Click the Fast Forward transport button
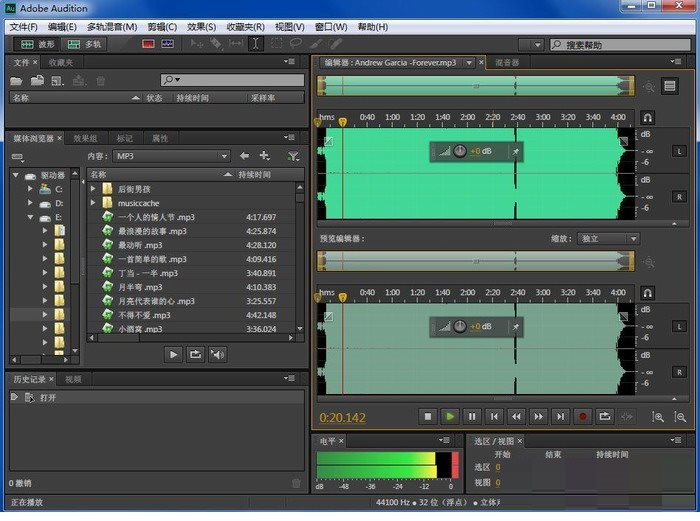Viewport: 700px width, 521px height. pos(538,417)
